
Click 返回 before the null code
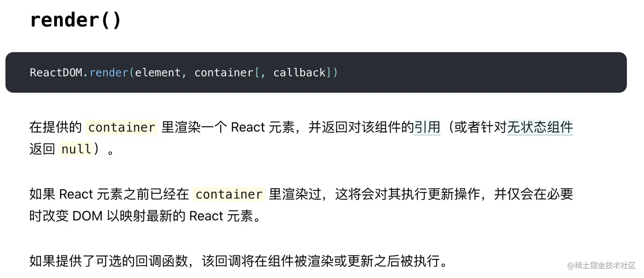coord(42,149)
